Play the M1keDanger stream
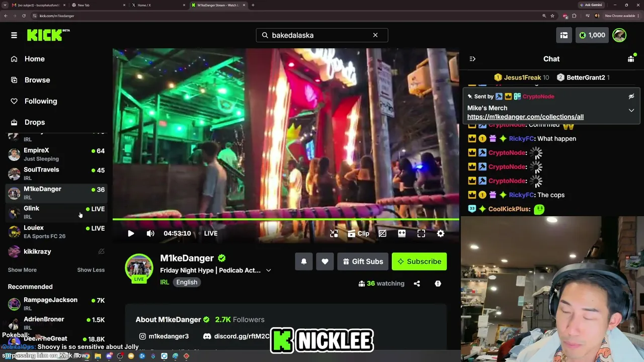644x362 pixels. pos(131,233)
